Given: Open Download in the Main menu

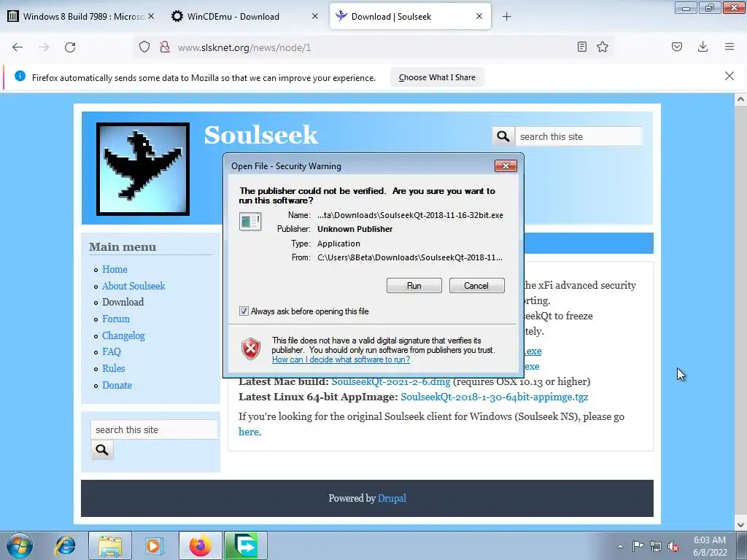Looking at the screenshot, I should click(123, 303).
